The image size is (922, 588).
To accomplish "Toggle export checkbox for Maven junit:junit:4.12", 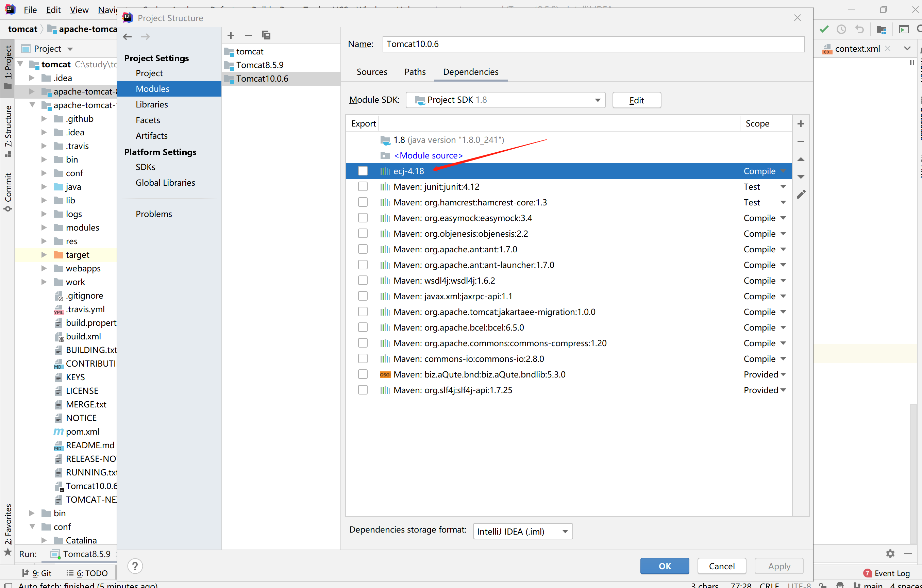I will [363, 186].
